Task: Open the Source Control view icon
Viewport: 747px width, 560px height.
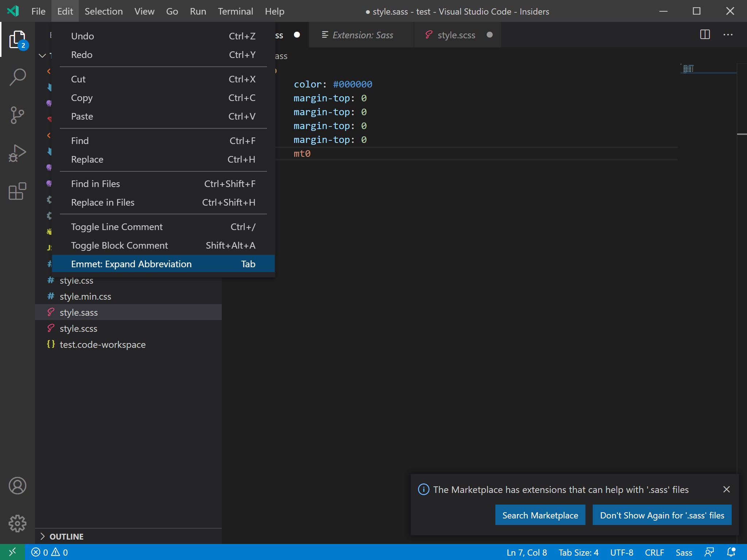Action: [17, 115]
